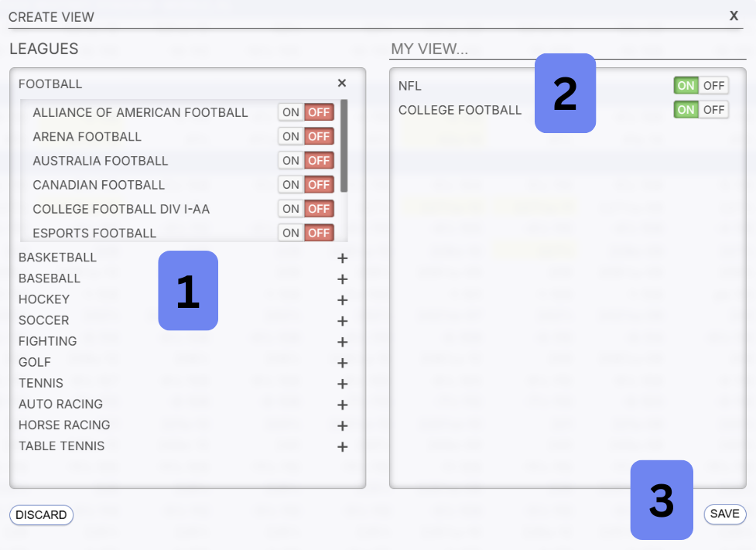Image resolution: width=756 pixels, height=550 pixels.
Task: Click plus icon for Table Tennis
Action: 342,446
